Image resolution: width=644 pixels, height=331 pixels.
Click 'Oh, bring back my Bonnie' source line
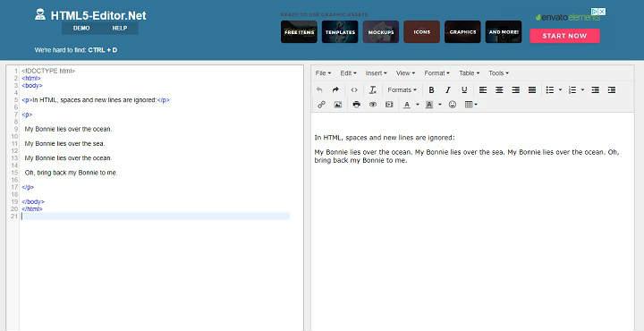tap(71, 173)
